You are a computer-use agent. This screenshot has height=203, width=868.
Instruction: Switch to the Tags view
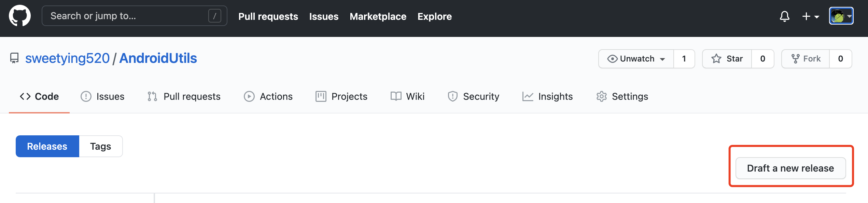(101, 146)
